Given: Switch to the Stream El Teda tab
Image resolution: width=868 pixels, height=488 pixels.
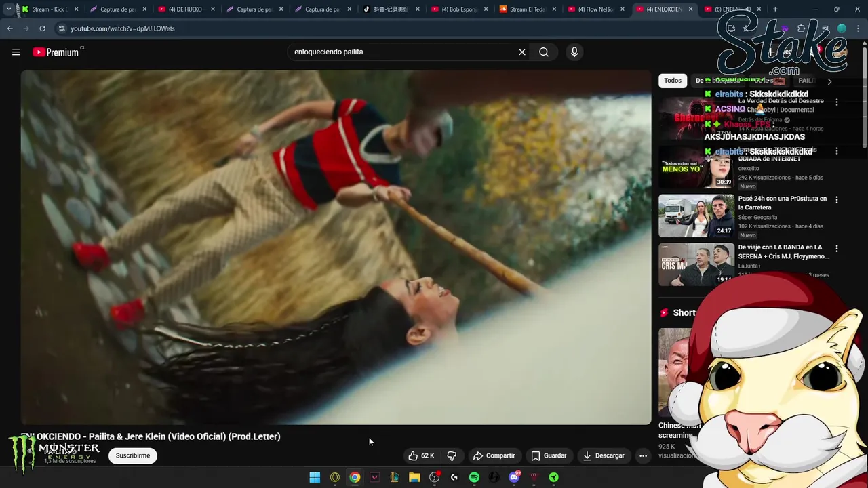Looking at the screenshot, I should click(x=528, y=9).
